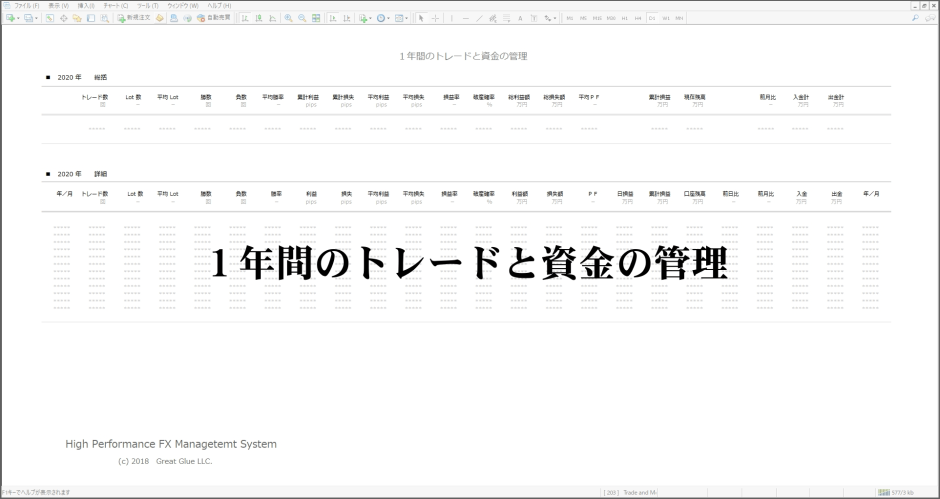Open the ツール (T) menu

coord(147,5)
